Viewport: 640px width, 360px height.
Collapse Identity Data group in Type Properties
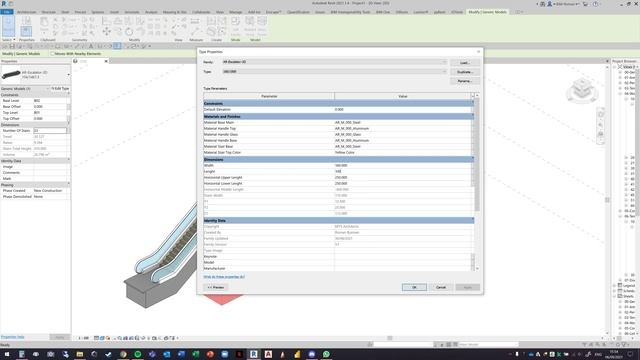(473, 220)
